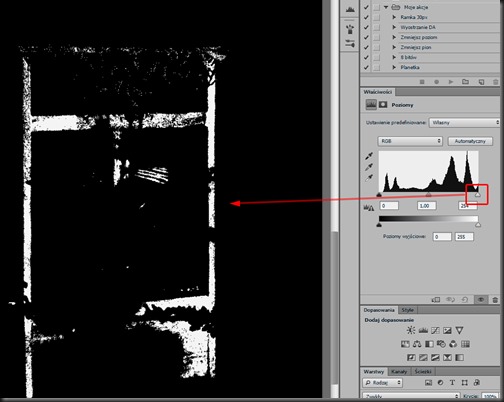Pick the gray point eyedropper
The width and height of the screenshot is (504, 402).
click(369, 167)
